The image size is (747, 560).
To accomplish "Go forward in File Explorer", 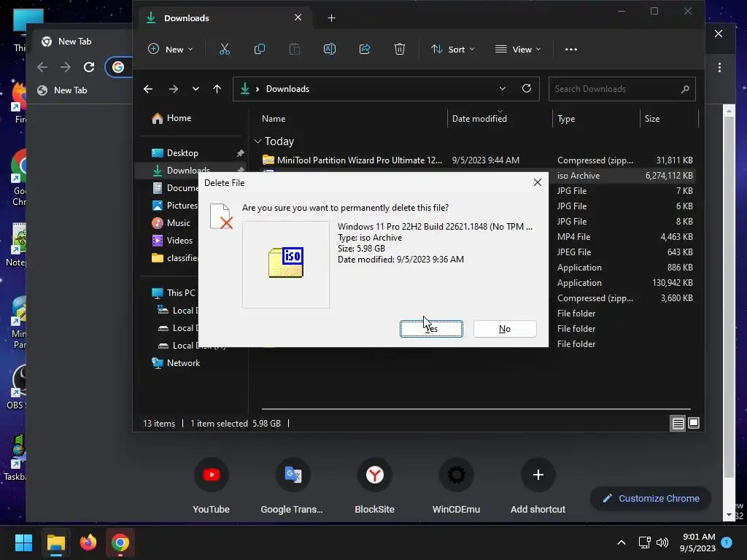I will 174,89.
